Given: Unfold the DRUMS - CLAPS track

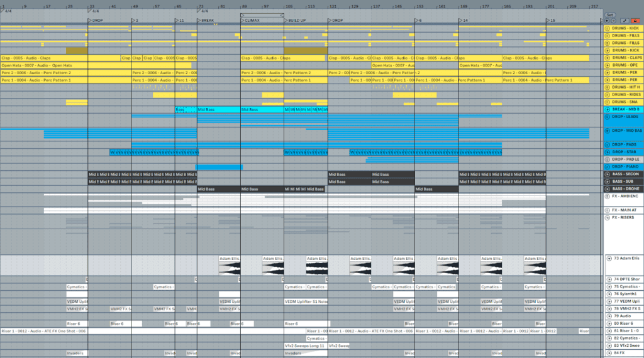Looking at the screenshot, I should tap(608, 58).
